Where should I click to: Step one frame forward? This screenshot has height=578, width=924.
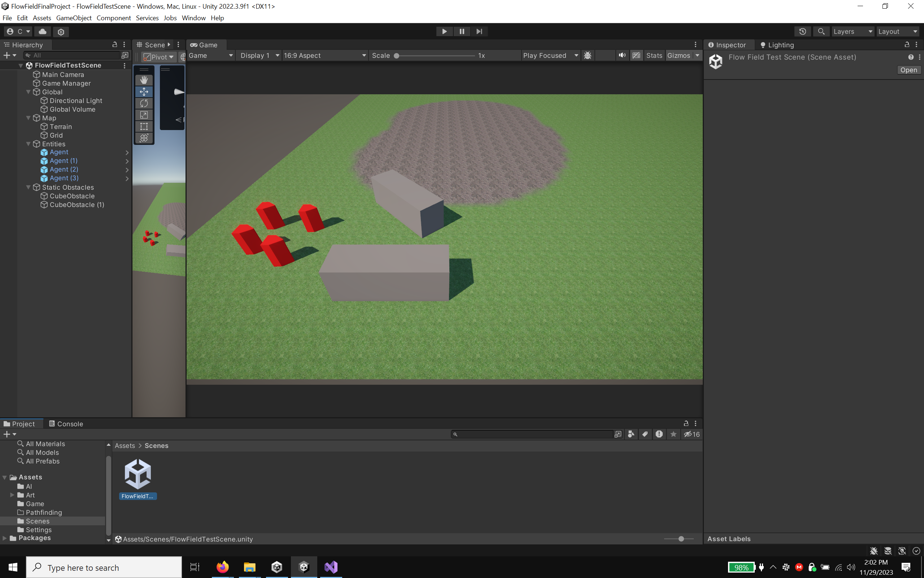[x=479, y=31]
